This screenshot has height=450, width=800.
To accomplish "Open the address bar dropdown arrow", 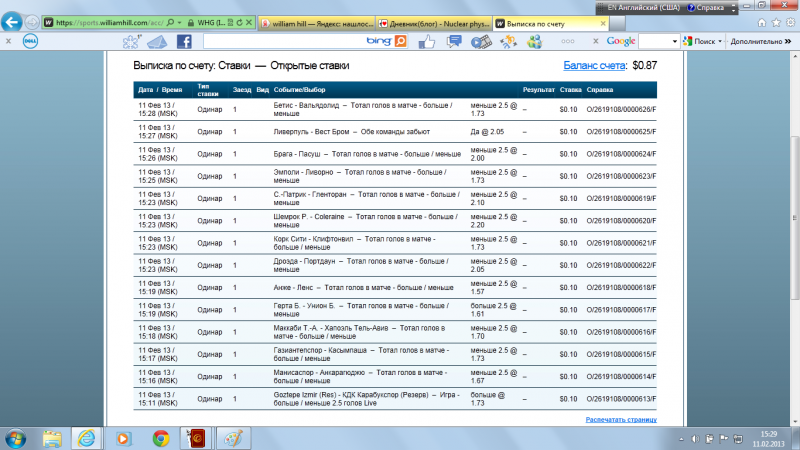I will 179,22.
